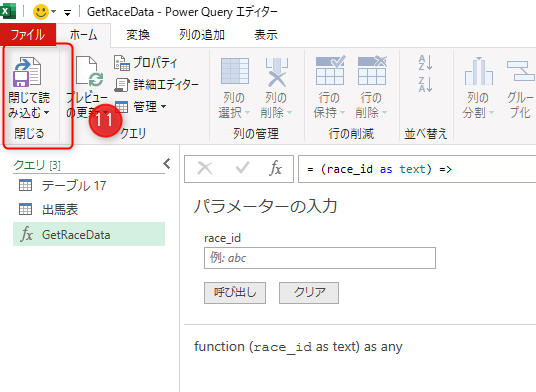Select the GetRaceData function query
This screenshot has width=536, height=392.
tap(89, 234)
